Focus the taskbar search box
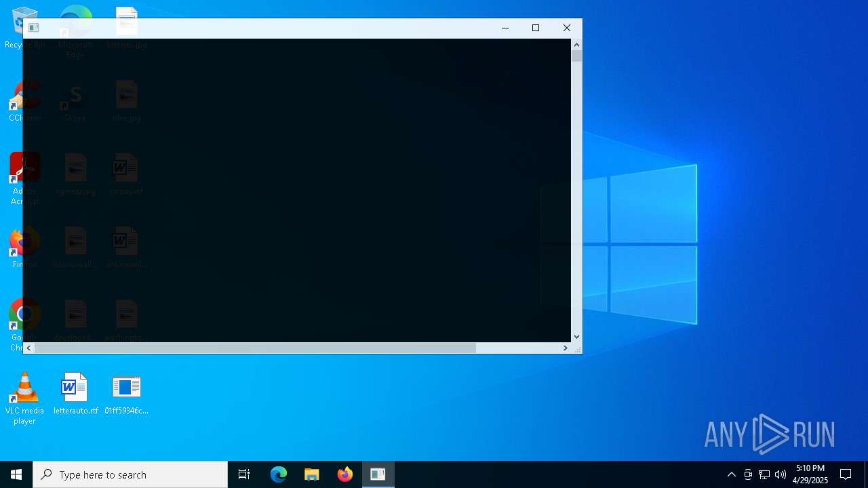 130,474
